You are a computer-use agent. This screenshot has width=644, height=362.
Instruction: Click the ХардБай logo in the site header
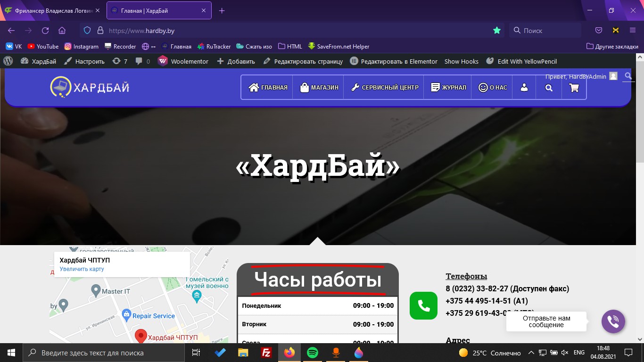(x=90, y=87)
